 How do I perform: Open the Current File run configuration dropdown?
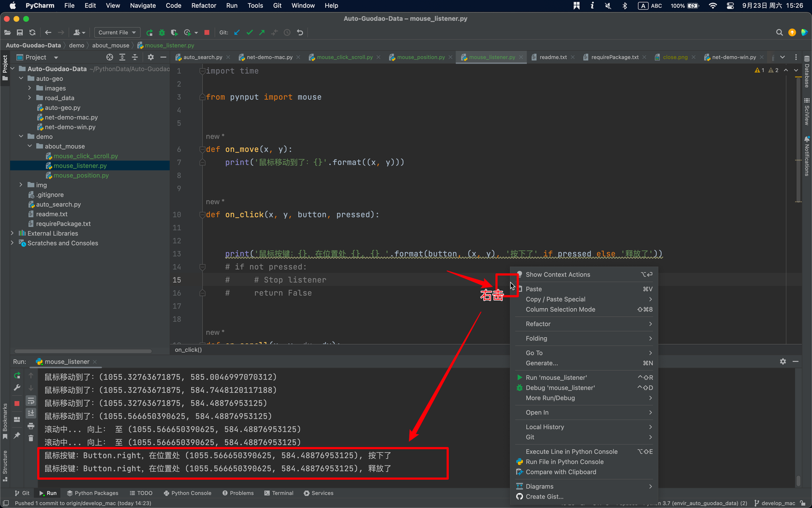(117, 33)
